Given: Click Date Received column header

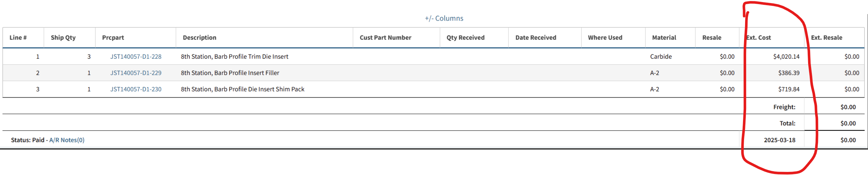Looking at the screenshot, I should pyautogui.click(x=536, y=38).
